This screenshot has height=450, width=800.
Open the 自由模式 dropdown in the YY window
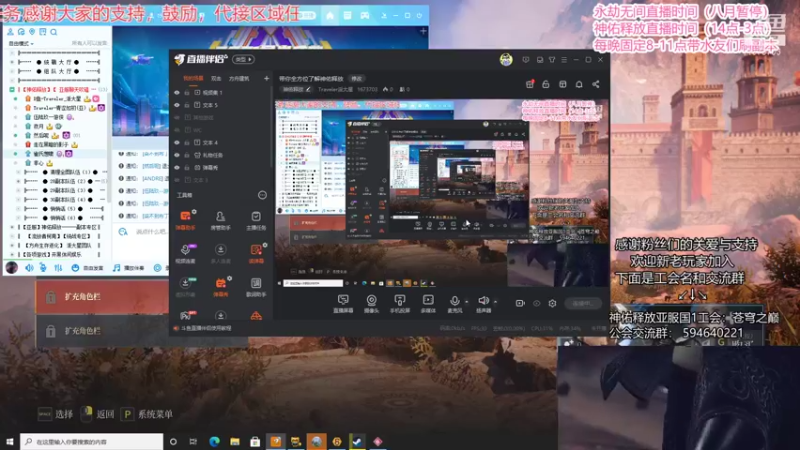click(x=21, y=43)
